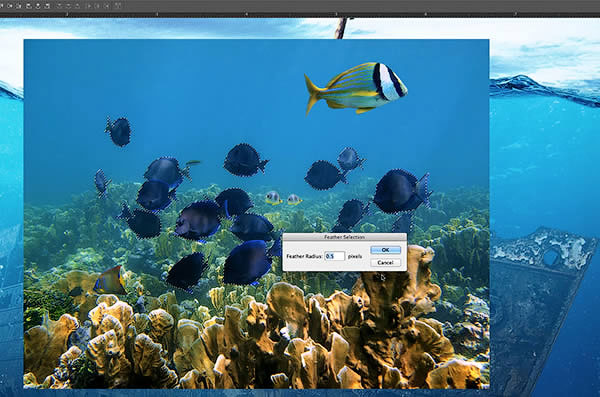Click the Feather Selection dialog title bar
The width and height of the screenshot is (600, 397).
coord(344,237)
